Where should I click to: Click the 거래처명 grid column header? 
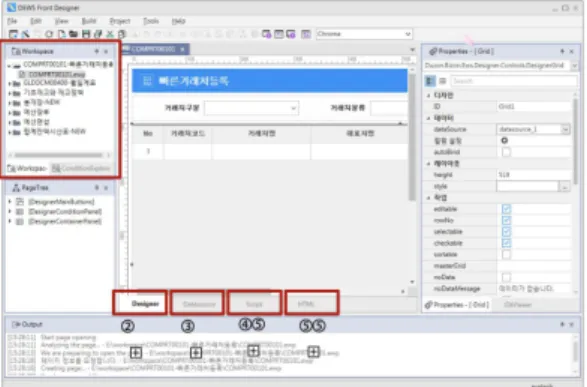(x=261, y=134)
